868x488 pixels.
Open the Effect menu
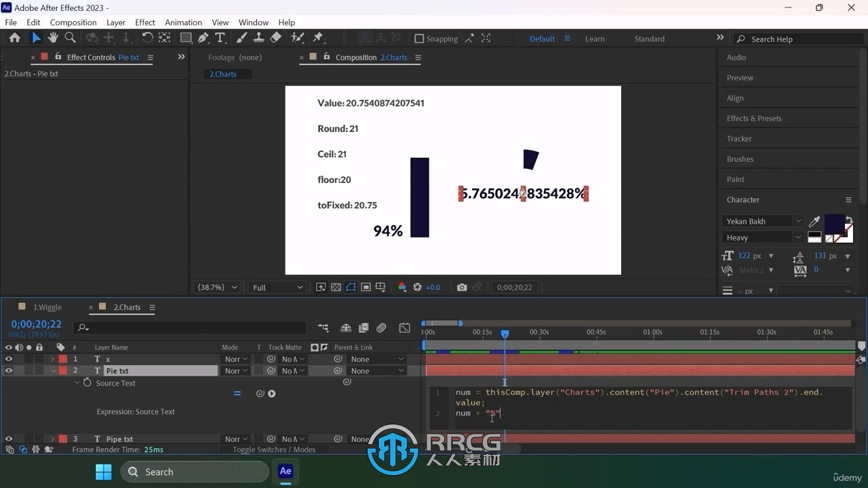click(x=145, y=22)
